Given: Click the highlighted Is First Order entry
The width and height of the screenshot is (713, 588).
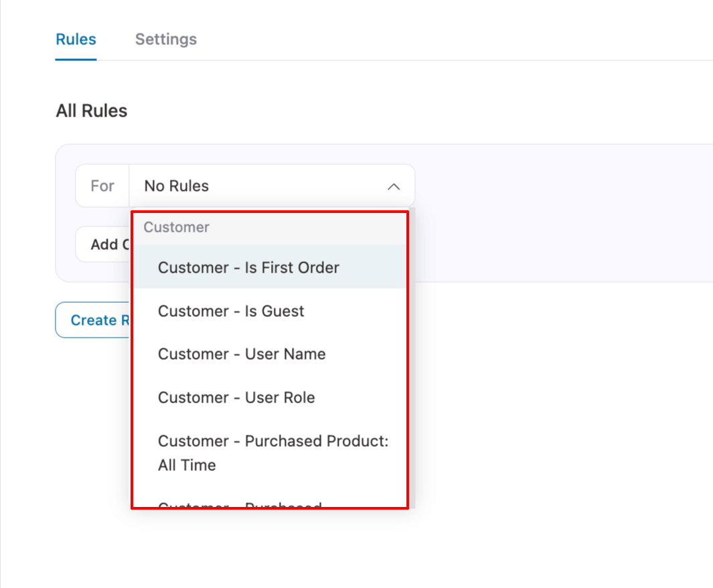Looking at the screenshot, I should point(248,267).
